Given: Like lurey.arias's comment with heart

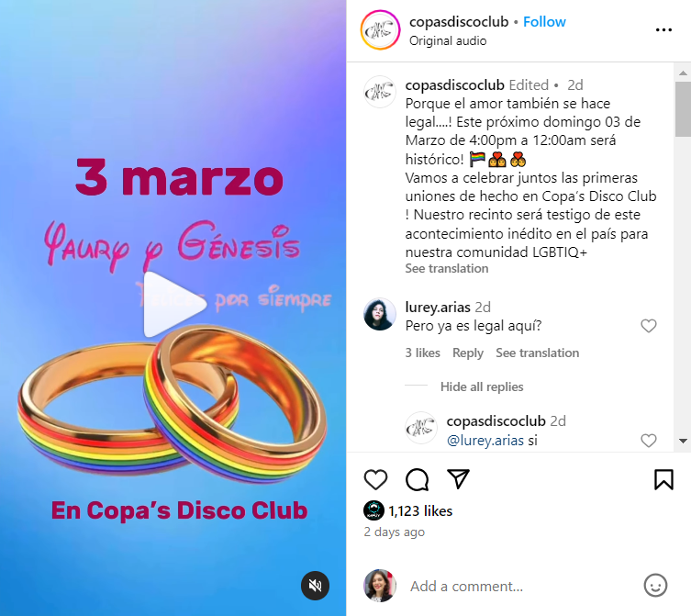Looking at the screenshot, I should (648, 326).
